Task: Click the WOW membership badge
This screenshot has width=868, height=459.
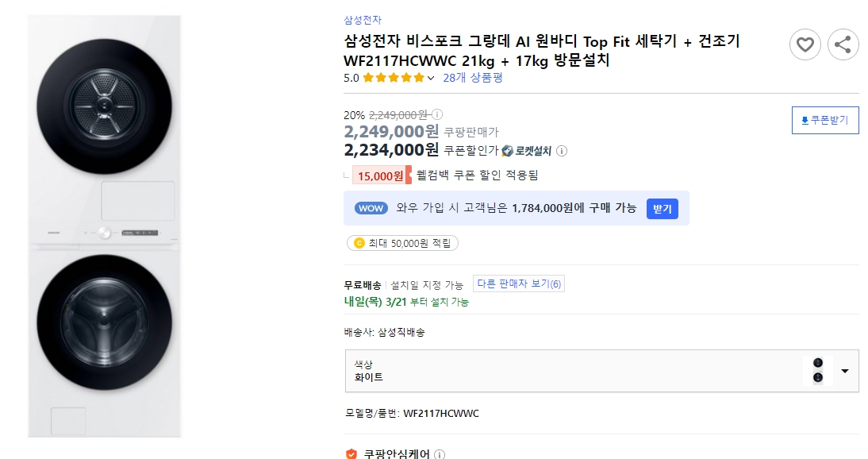Action: [369, 208]
